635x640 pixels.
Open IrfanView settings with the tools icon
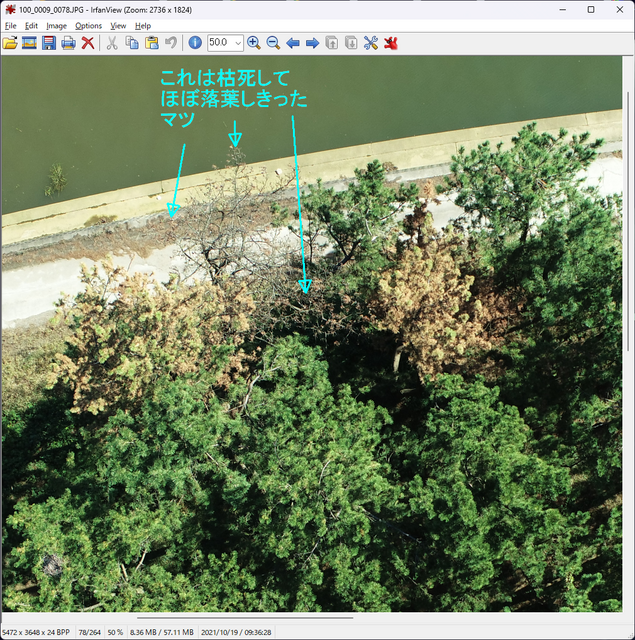pyautogui.click(x=371, y=43)
